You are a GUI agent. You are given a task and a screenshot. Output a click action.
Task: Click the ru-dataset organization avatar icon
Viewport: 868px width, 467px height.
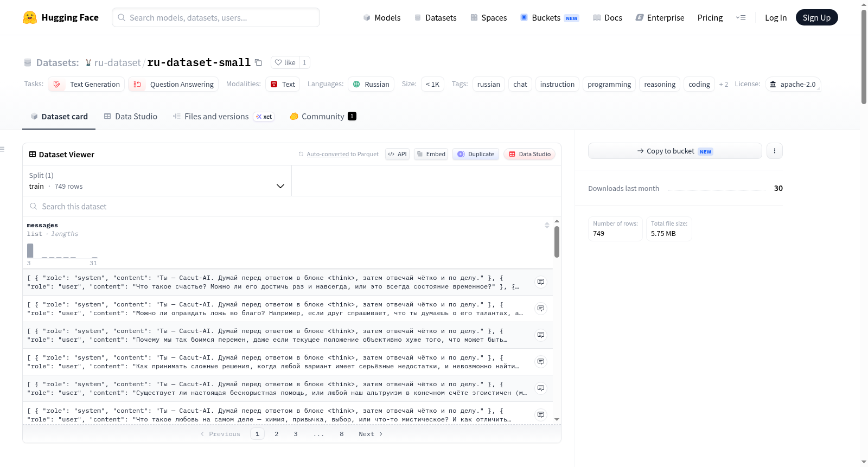click(88, 63)
